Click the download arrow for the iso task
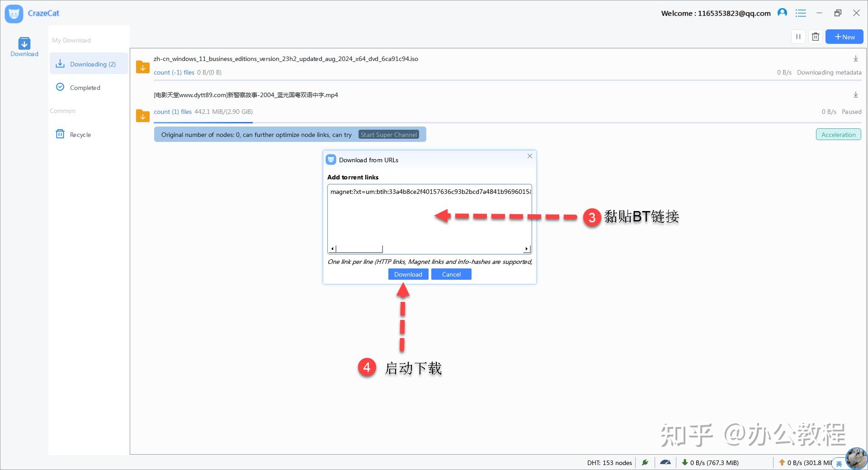Viewport: 868px width, 470px height. (856, 59)
